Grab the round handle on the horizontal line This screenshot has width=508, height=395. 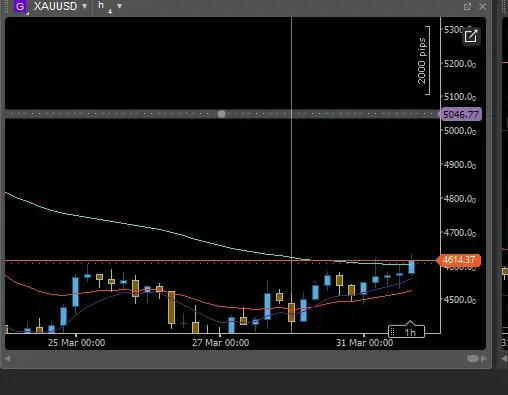coord(221,114)
